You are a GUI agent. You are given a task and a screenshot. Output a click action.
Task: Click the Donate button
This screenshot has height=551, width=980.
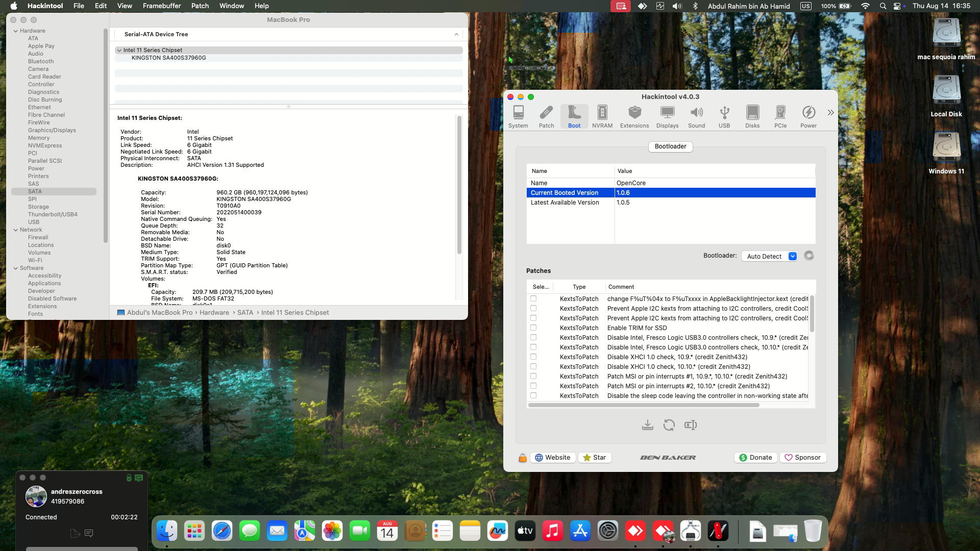[756, 458]
